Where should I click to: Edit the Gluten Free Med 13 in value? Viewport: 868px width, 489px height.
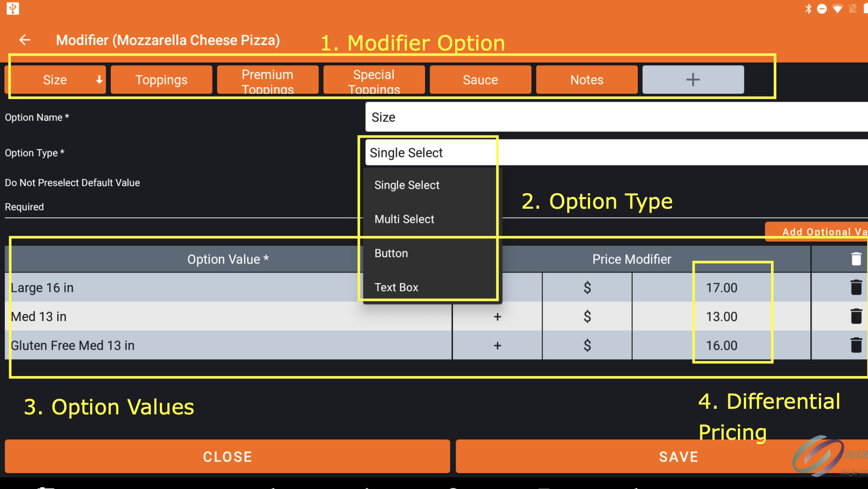pos(228,345)
